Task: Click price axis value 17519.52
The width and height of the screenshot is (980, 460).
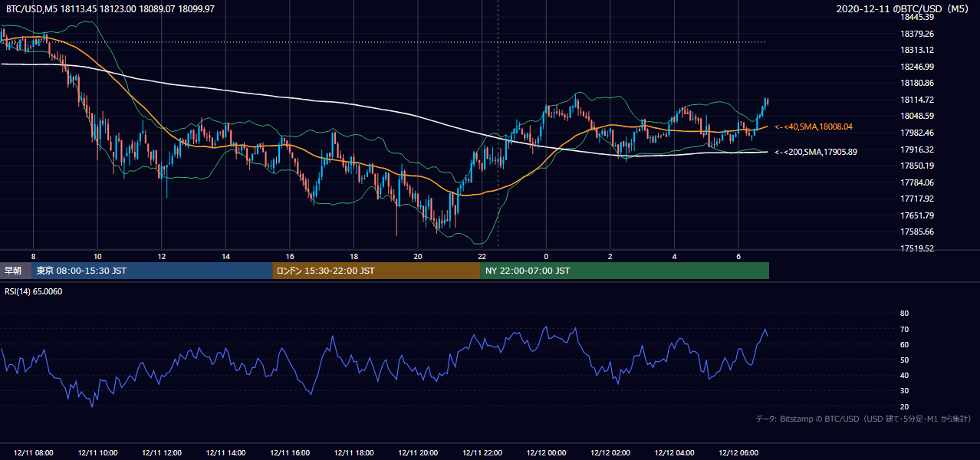Action: point(917,248)
